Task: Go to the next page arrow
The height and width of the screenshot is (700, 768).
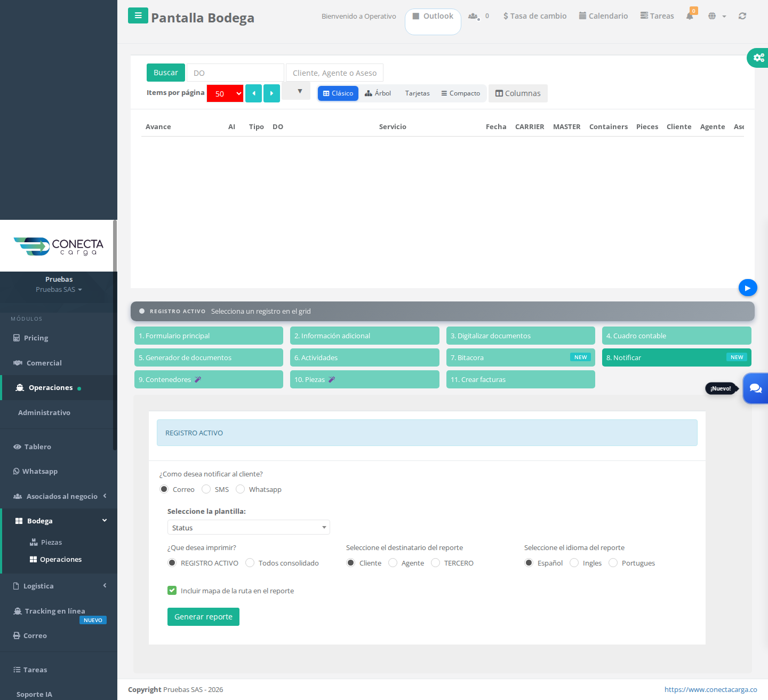Action: (271, 93)
